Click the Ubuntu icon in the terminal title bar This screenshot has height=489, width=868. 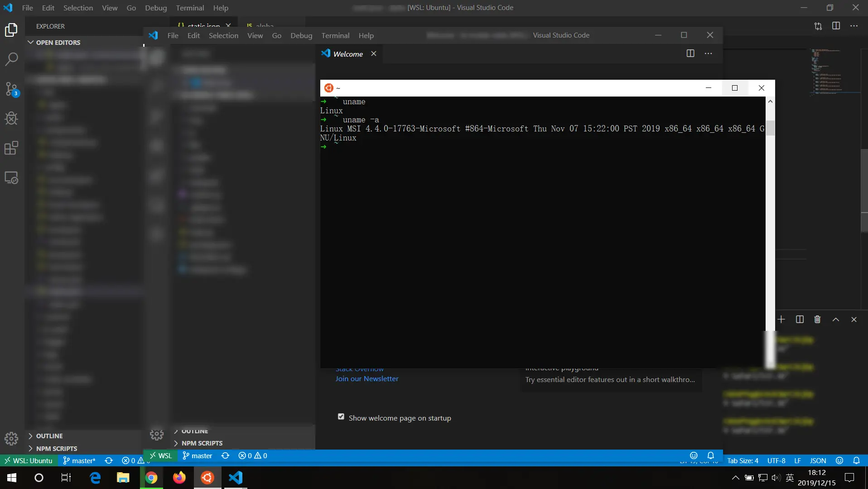[329, 88]
